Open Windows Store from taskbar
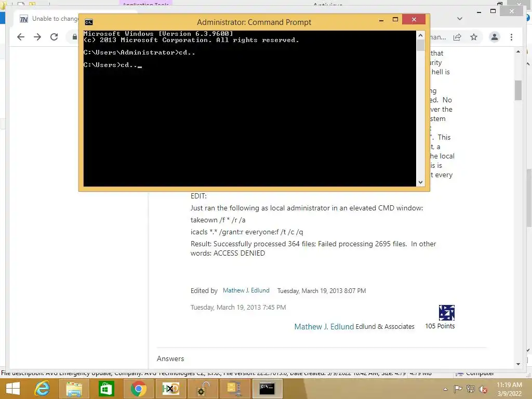Image resolution: width=532 pixels, height=399 pixels. (x=106, y=389)
